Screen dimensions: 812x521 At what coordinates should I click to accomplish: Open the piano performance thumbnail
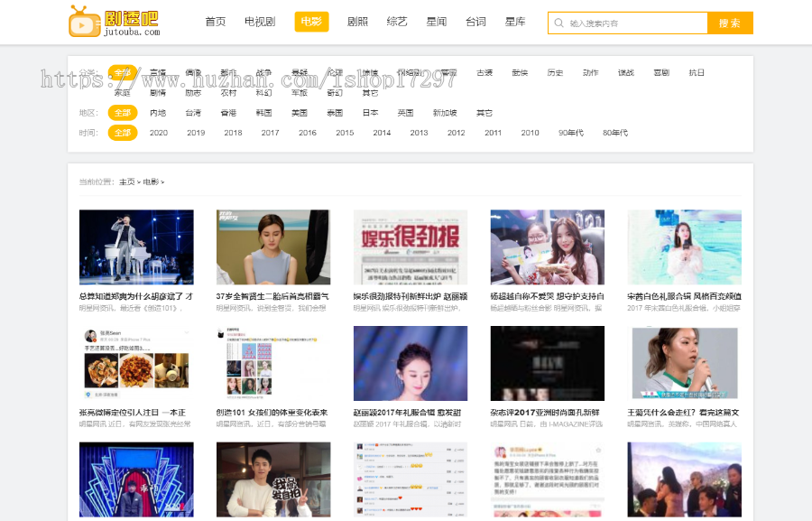pyautogui.click(x=136, y=247)
